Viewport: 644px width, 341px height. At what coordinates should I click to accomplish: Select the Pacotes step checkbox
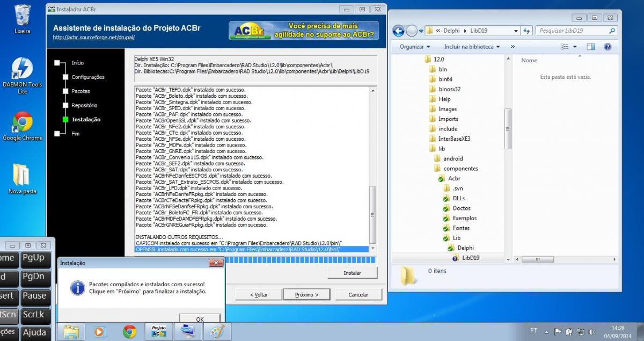click(x=57, y=91)
